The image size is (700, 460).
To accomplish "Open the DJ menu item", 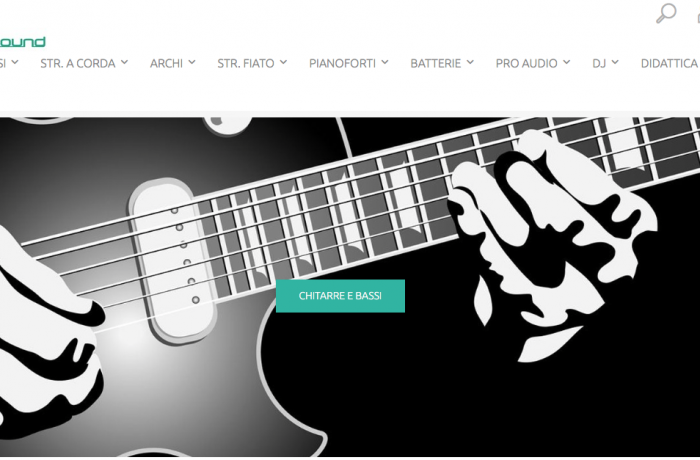I will pyautogui.click(x=599, y=63).
